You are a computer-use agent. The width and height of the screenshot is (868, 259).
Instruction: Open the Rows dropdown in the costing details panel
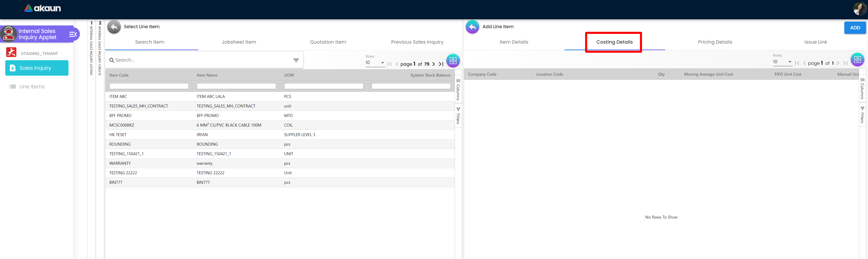782,62
